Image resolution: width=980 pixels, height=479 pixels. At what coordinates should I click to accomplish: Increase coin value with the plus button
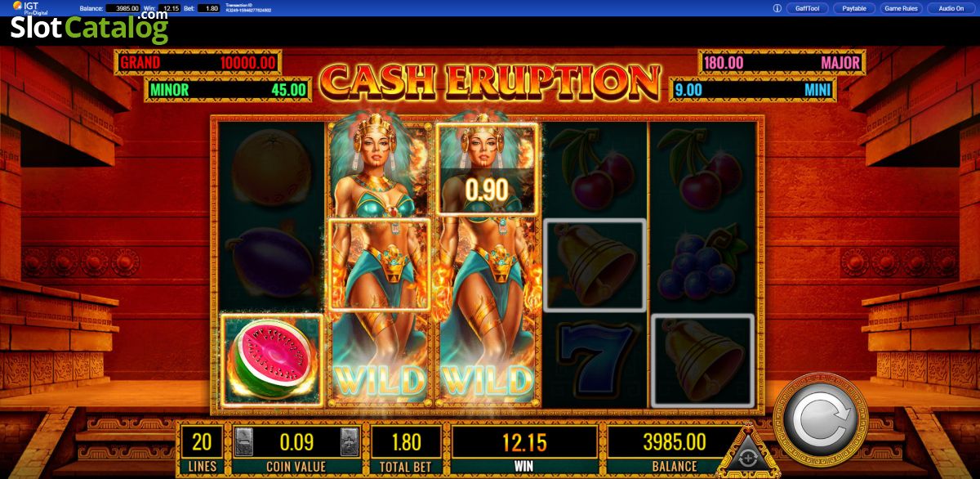(350, 442)
